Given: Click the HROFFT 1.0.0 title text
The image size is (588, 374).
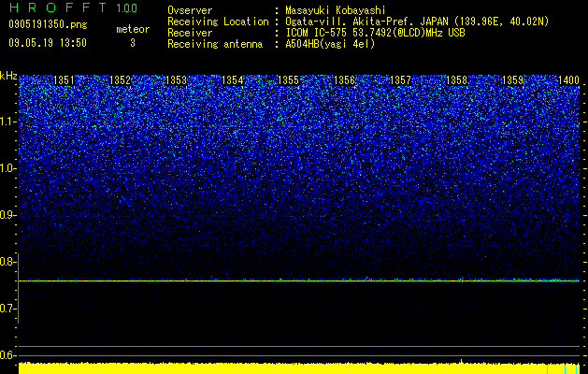Looking at the screenshot, I should click(x=73, y=7).
